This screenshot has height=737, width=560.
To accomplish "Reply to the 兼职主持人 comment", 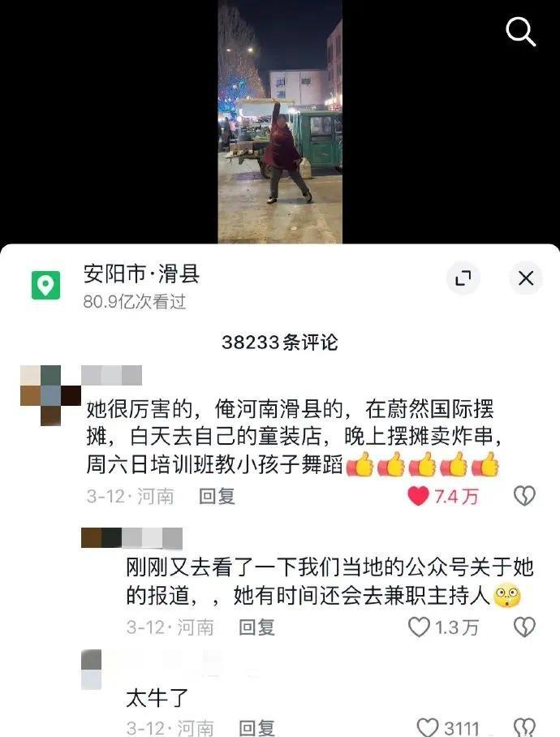I will point(256,627).
